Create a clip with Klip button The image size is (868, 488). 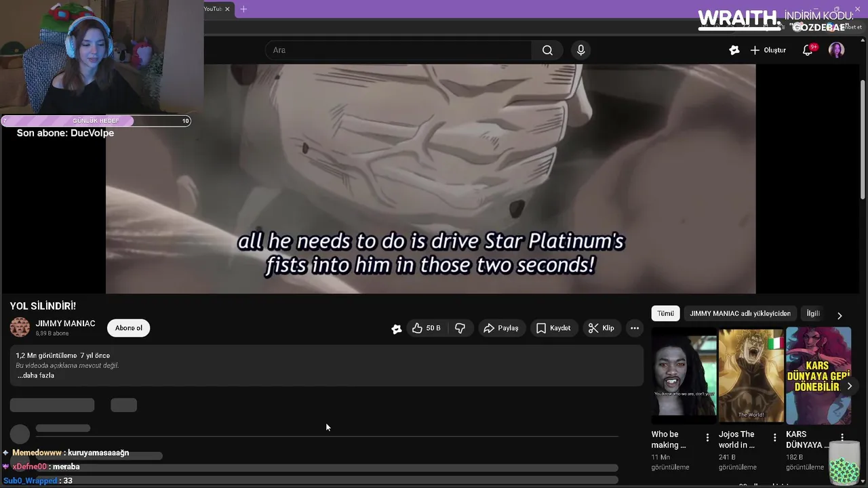pyautogui.click(x=601, y=328)
